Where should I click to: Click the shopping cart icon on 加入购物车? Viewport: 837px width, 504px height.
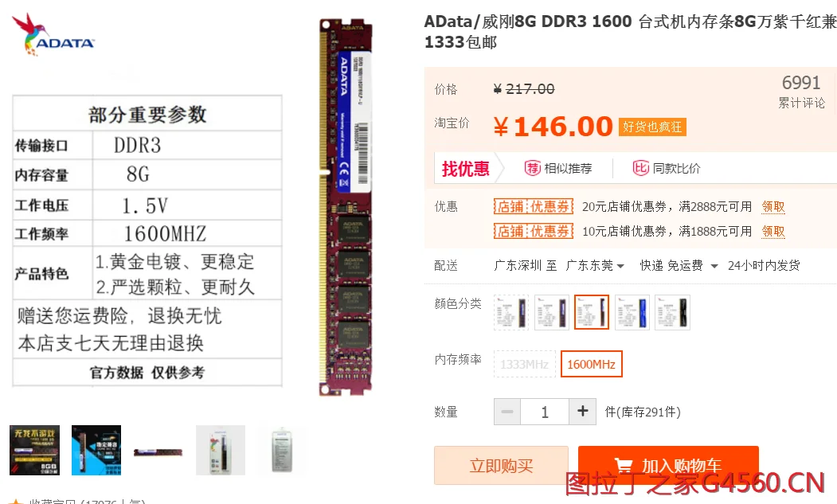[x=623, y=466]
